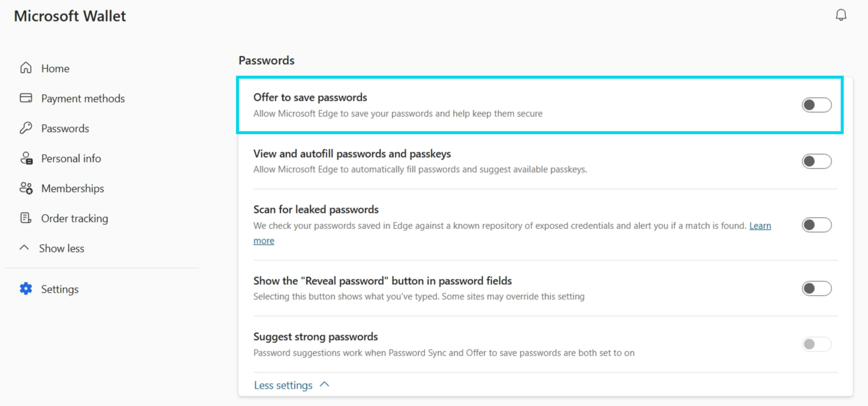Click the blue Settings gear icon
The height and width of the screenshot is (406, 868).
click(x=26, y=288)
